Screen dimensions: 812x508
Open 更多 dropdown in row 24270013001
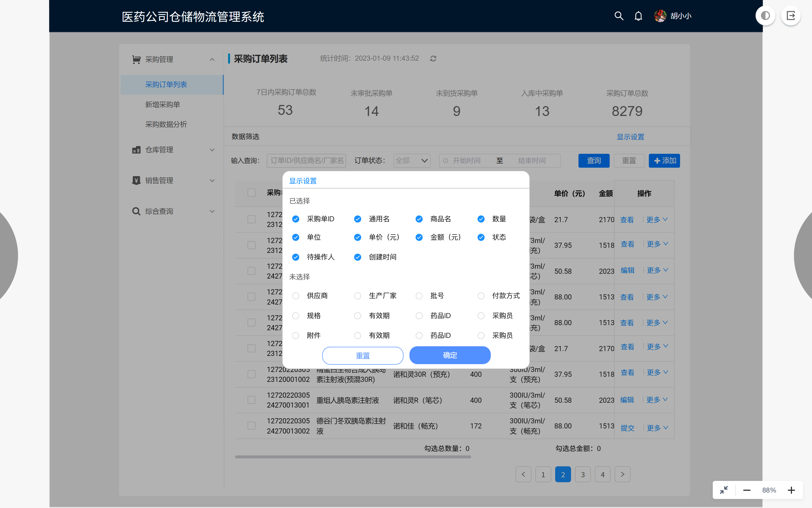(657, 400)
